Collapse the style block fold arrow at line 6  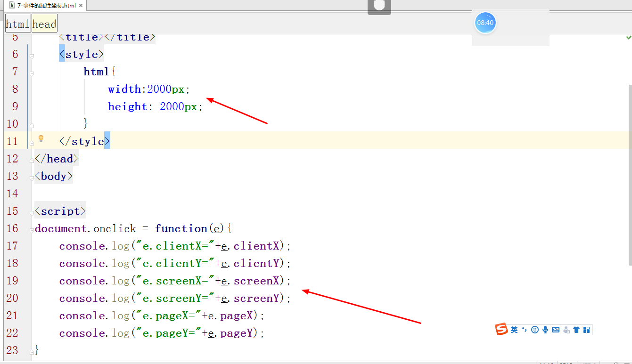[x=32, y=56]
